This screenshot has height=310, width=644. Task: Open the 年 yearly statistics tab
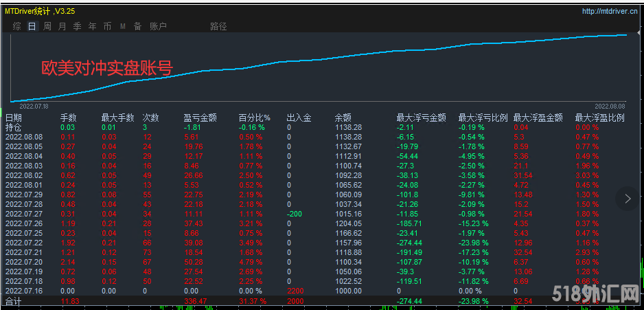tap(92, 26)
